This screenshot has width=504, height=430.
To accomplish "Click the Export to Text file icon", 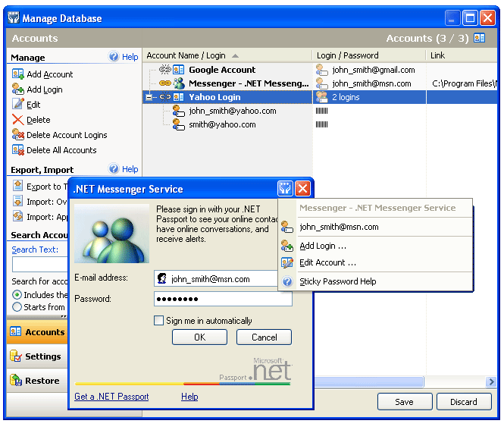I will pos(17,186).
